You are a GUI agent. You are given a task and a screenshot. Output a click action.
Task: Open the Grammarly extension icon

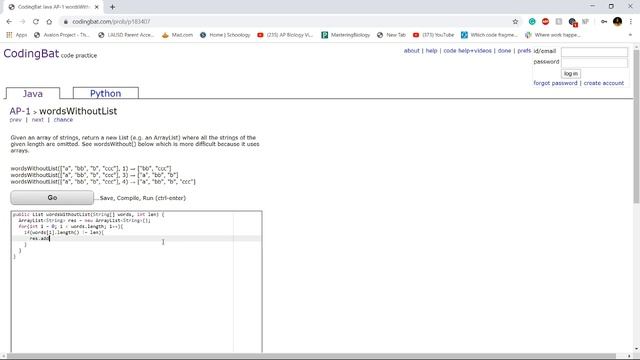click(532, 22)
